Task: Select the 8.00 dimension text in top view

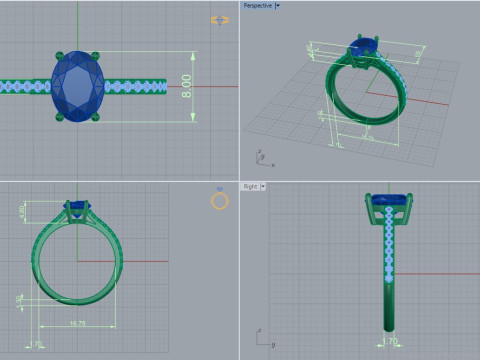Action: (187, 86)
